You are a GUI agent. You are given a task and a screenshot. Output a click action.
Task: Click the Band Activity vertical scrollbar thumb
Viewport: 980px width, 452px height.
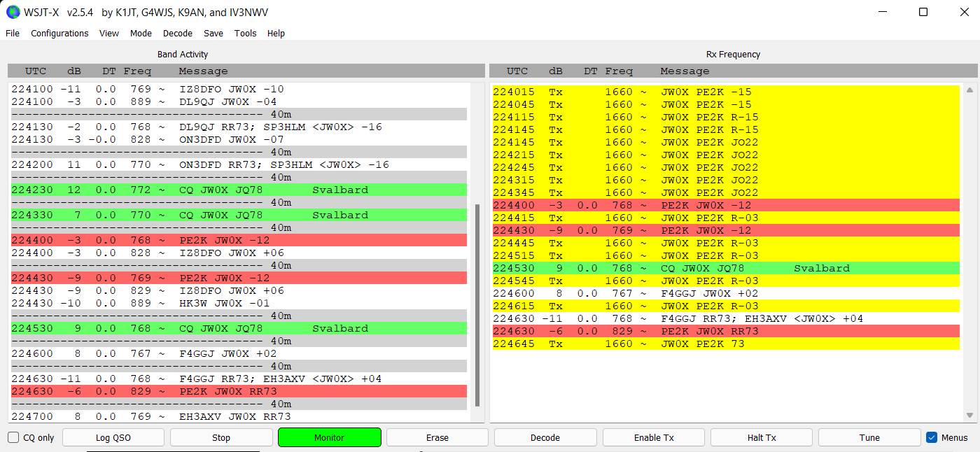coord(477,305)
